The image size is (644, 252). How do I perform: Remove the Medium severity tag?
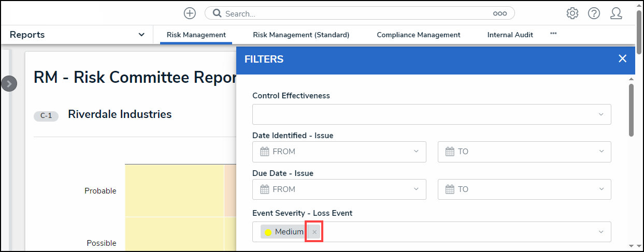click(x=314, y=232)
